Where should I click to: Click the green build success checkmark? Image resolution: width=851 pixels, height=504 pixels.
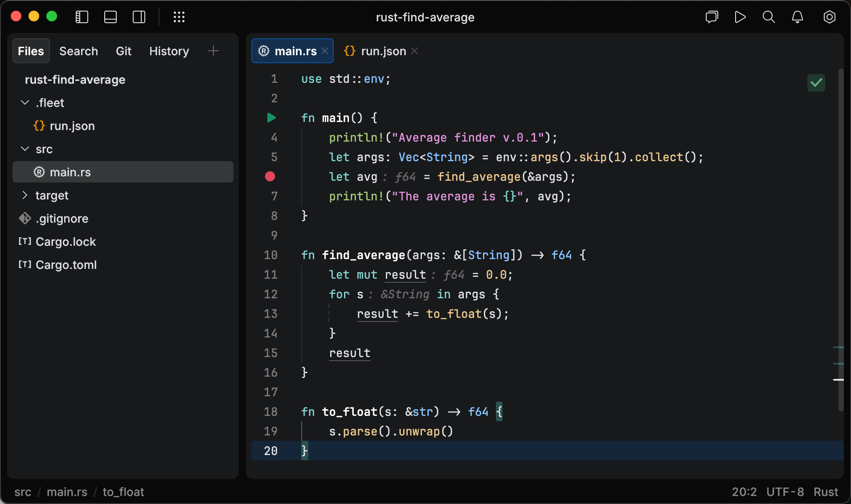816,83
